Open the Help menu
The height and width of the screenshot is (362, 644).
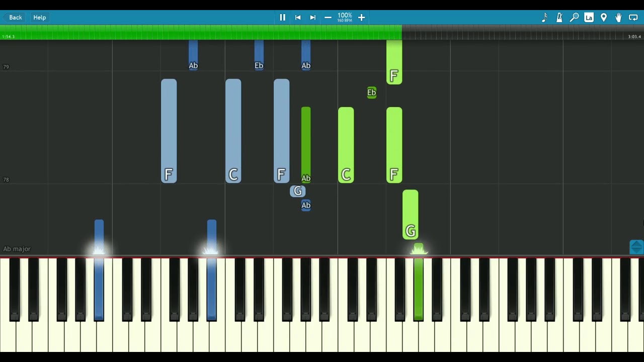click(40, 18)
